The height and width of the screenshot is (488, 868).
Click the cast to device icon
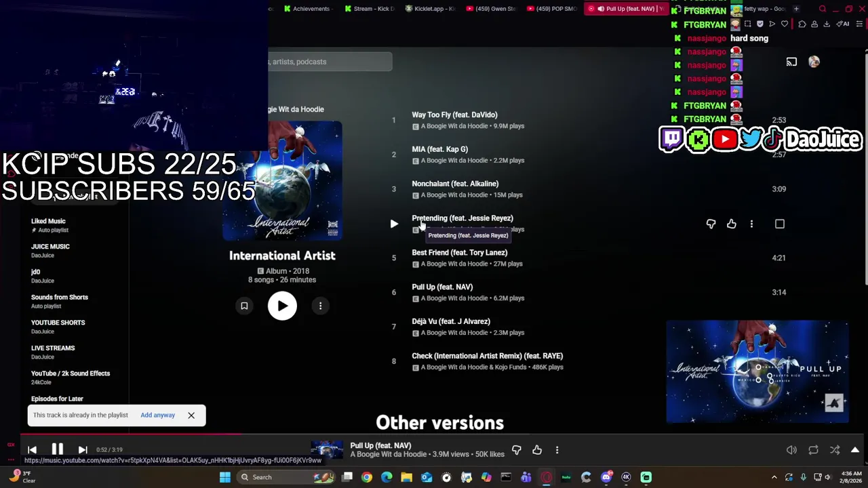tap(791, 62)
